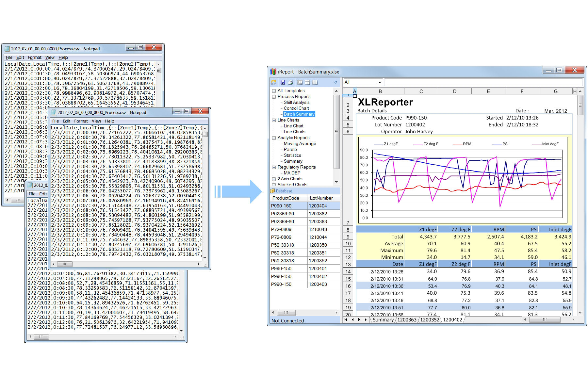Open the Format menu in Notepad
The height and width of the screenshot is (392, 588).
tap(81, 121)
